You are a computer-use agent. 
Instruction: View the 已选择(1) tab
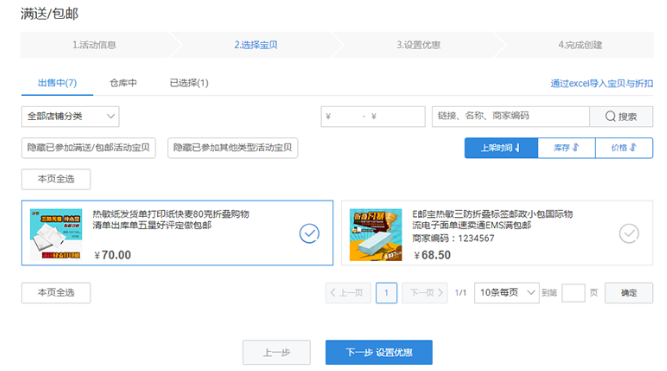pyautogui.click(x=189, y=83)
